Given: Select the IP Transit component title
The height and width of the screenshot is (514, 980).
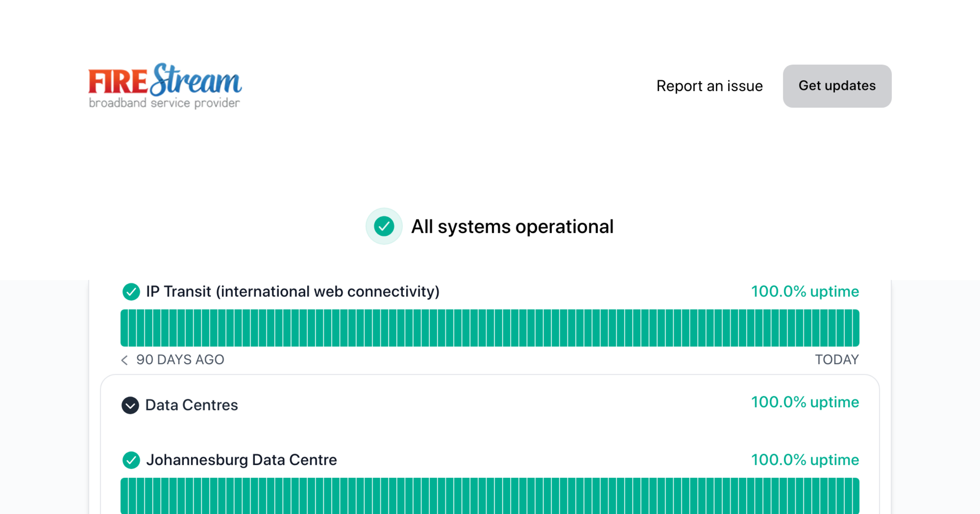Looking at the screenshot, I should pos(292,292).
